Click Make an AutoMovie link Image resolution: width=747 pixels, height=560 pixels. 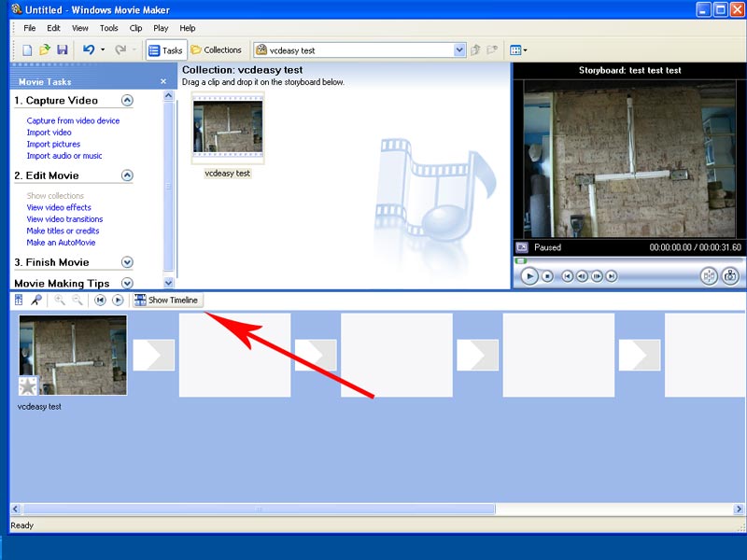(61, 243)
